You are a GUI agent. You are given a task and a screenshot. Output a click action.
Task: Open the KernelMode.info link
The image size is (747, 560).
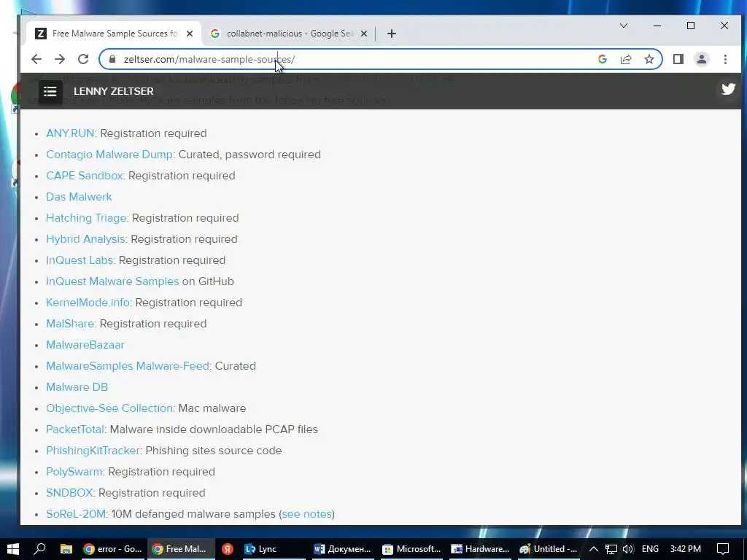click(x=88, y=303)
